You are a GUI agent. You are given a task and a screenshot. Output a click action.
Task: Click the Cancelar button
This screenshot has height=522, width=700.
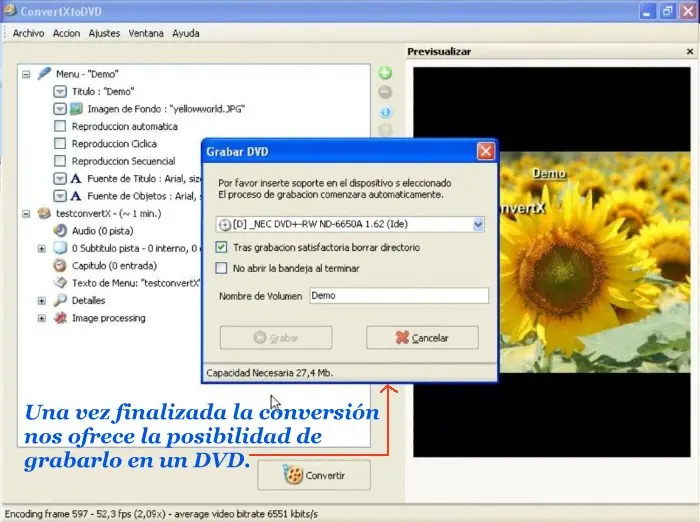tap(422, 338)
